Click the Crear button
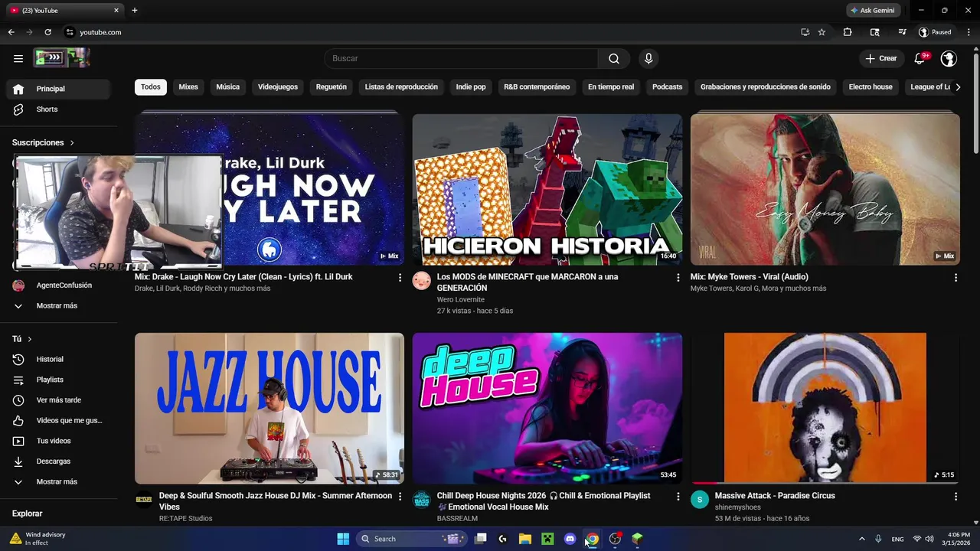The height and width of the screenshot is (551, 980). 881,58
